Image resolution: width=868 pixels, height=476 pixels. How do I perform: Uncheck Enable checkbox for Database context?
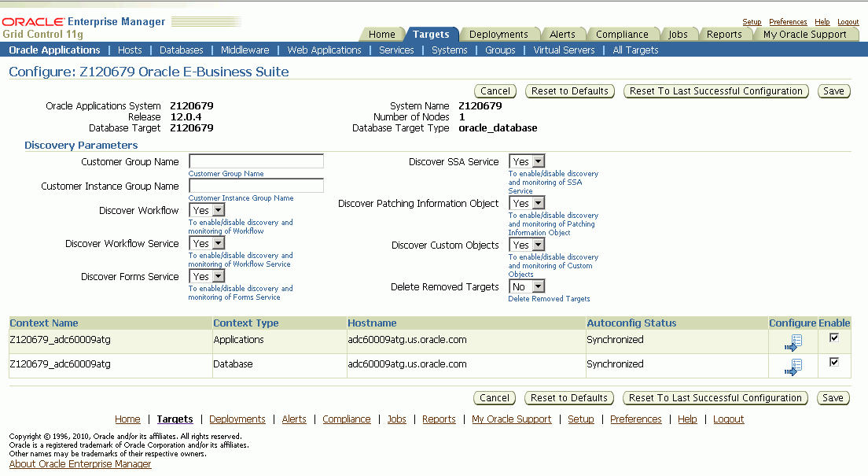(x=834, y=362)
